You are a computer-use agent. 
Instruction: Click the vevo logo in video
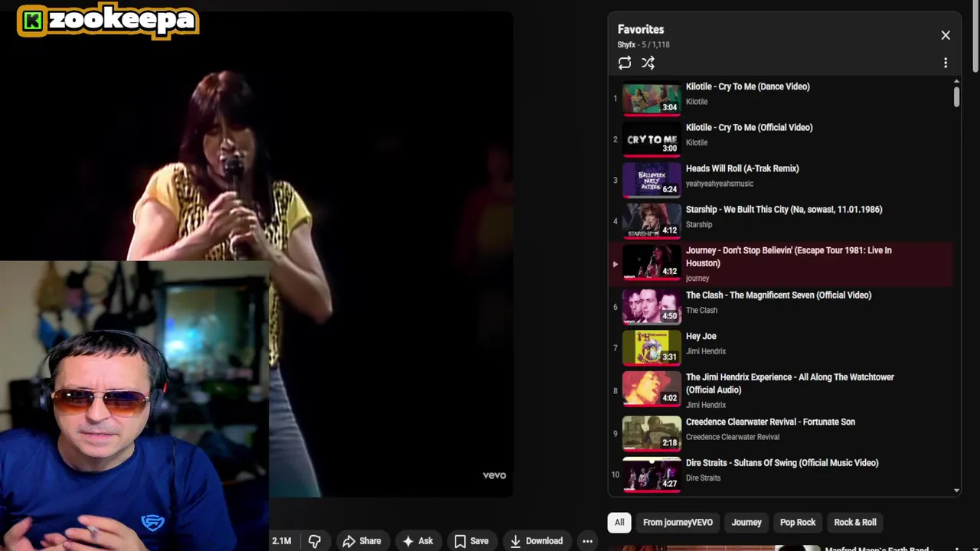[494, 475]
